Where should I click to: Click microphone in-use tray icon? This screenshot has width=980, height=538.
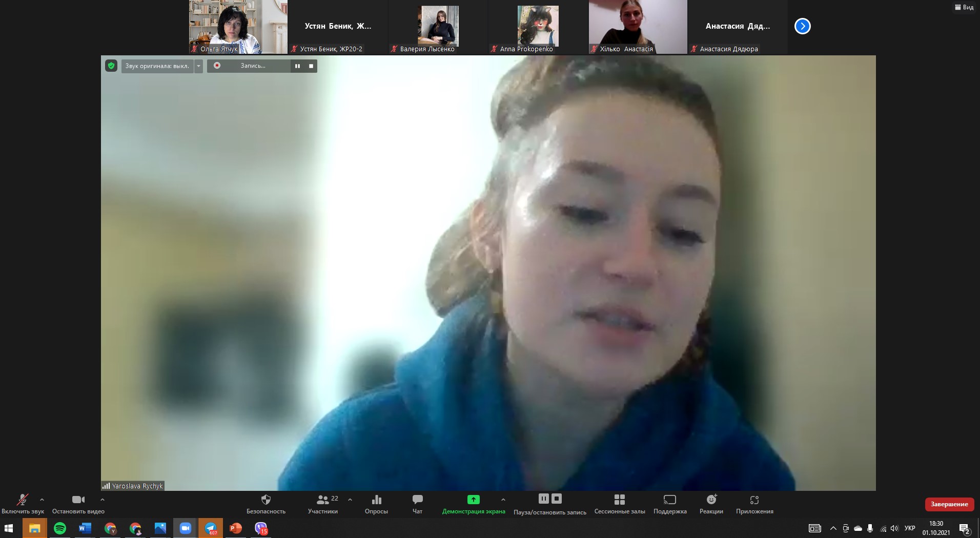(870, 528)
